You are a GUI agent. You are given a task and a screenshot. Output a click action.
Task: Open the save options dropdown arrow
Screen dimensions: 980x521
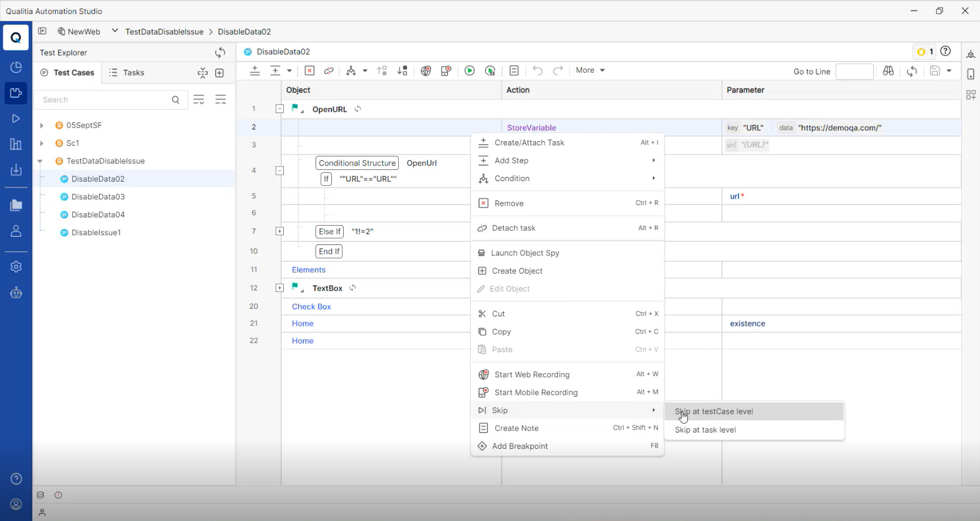(x=949, y=71)
